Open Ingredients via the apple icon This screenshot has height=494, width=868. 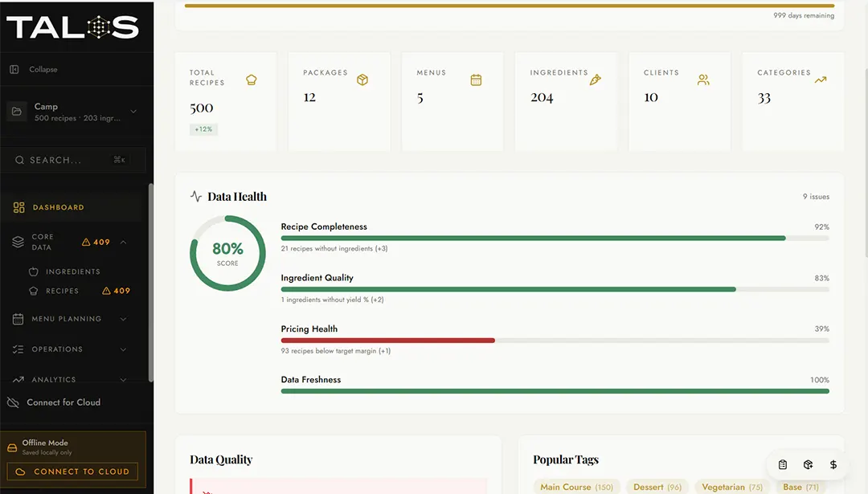[34, 271]
